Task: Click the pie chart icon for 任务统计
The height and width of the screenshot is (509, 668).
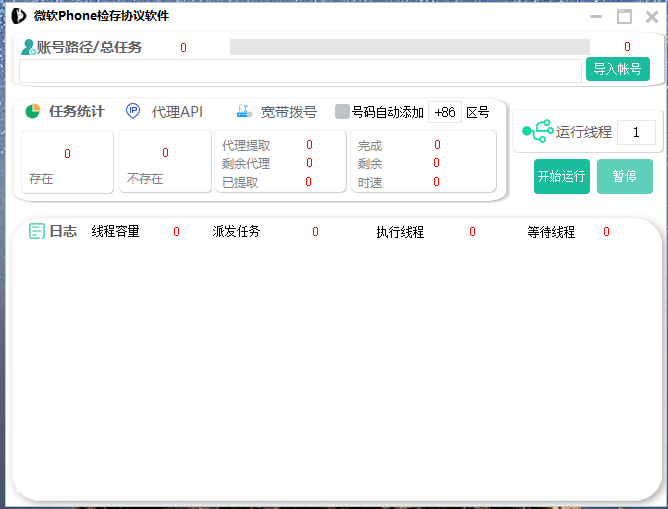Action: click(x=33, y=111)
